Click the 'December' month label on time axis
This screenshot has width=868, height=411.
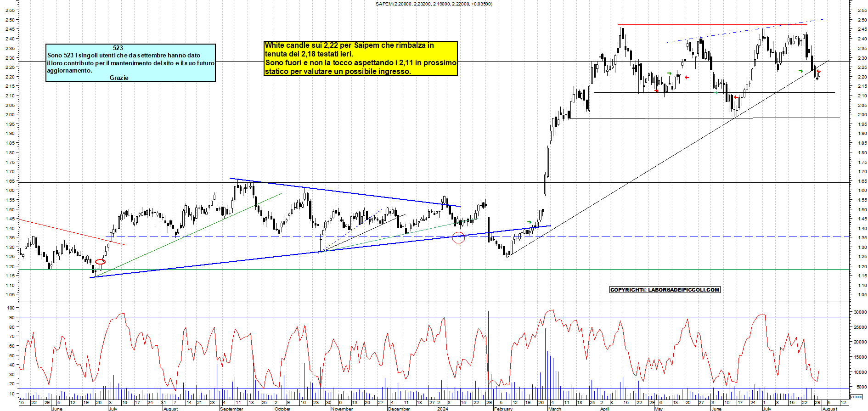pos(399,409)
